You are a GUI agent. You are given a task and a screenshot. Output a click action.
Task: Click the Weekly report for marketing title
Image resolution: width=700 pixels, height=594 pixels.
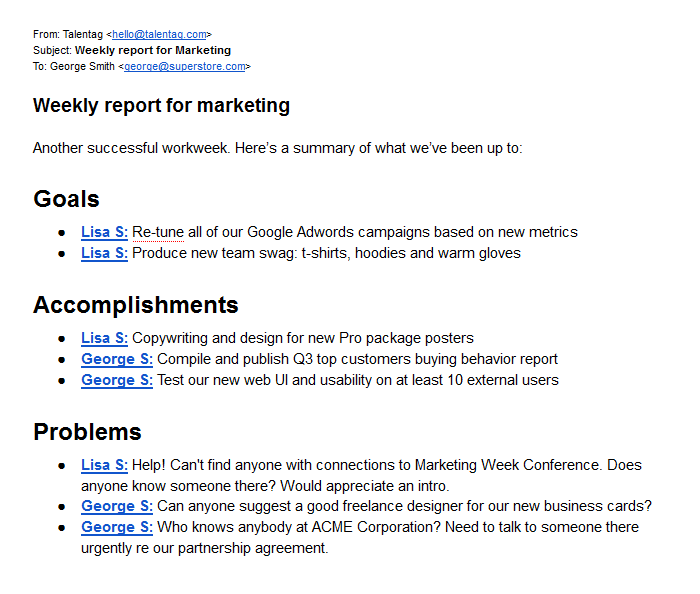click(x=162, y=106)
